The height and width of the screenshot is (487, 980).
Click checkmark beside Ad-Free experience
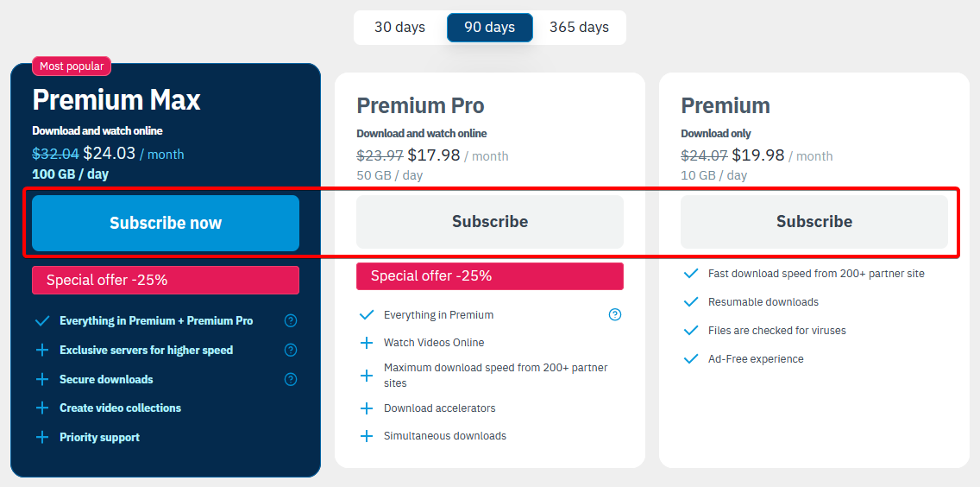coord(690,359)
